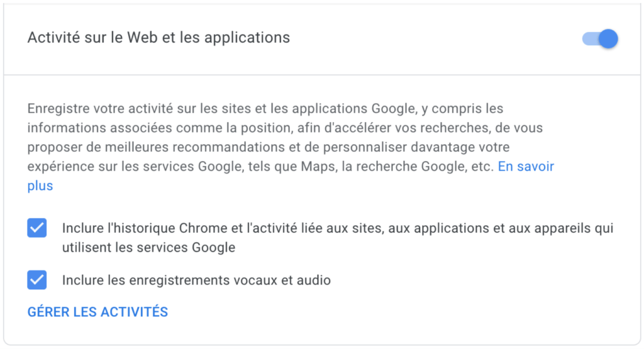Uncheck the Chrome history inclusion checkbox

click(x=37, y=228)
